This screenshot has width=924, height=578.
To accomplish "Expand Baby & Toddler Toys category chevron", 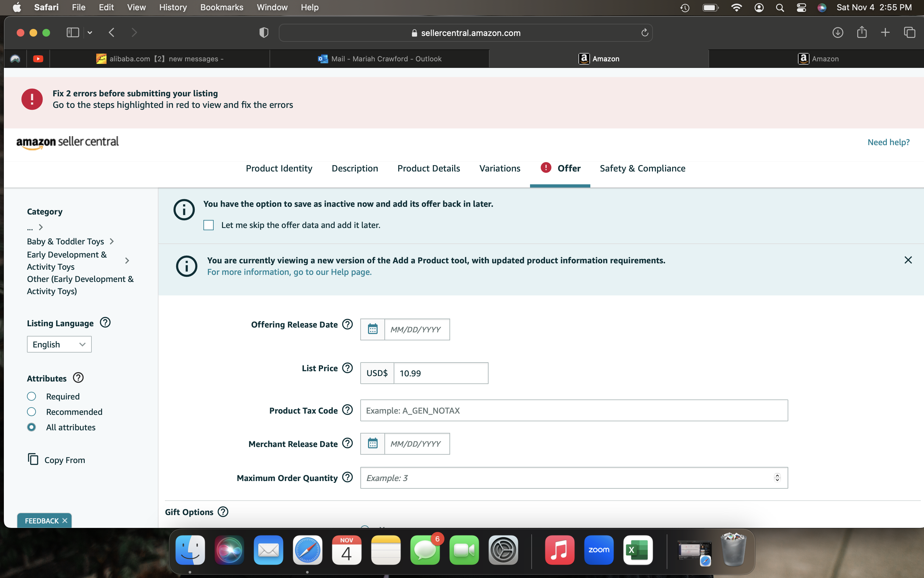I will click(x=112, y=241).
